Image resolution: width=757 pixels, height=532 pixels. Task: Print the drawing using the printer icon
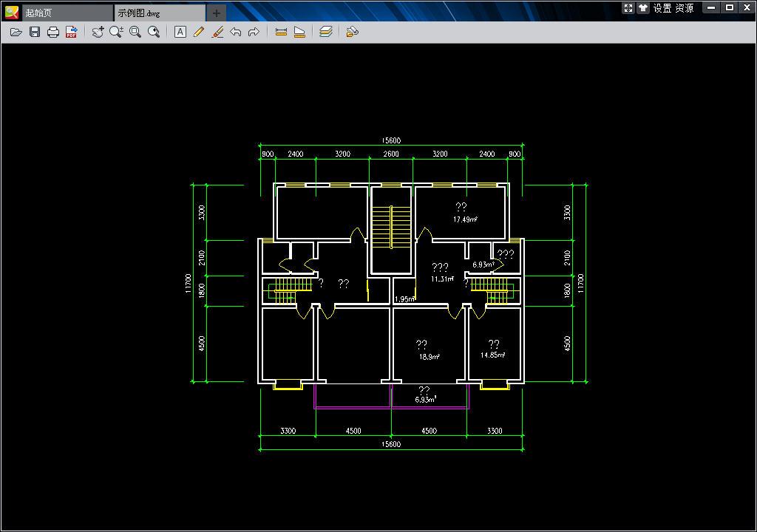coord(52,32)
